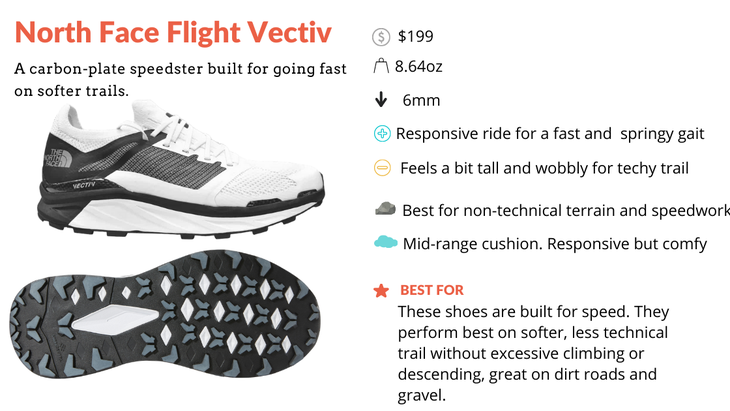Click the yellow minus cons icon
Viewport: 730px width, 411px height.
[382, 168]
